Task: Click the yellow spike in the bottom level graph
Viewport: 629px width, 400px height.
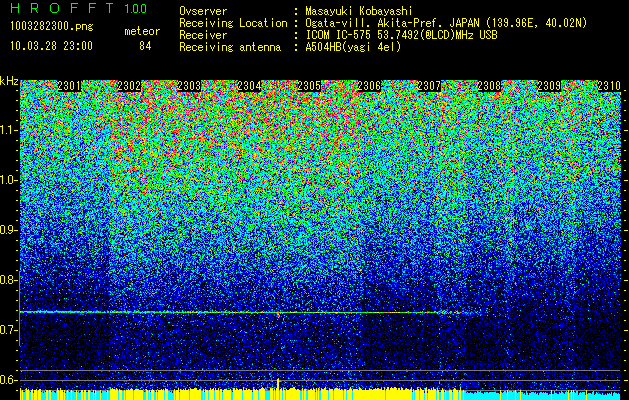Action: 278,385
